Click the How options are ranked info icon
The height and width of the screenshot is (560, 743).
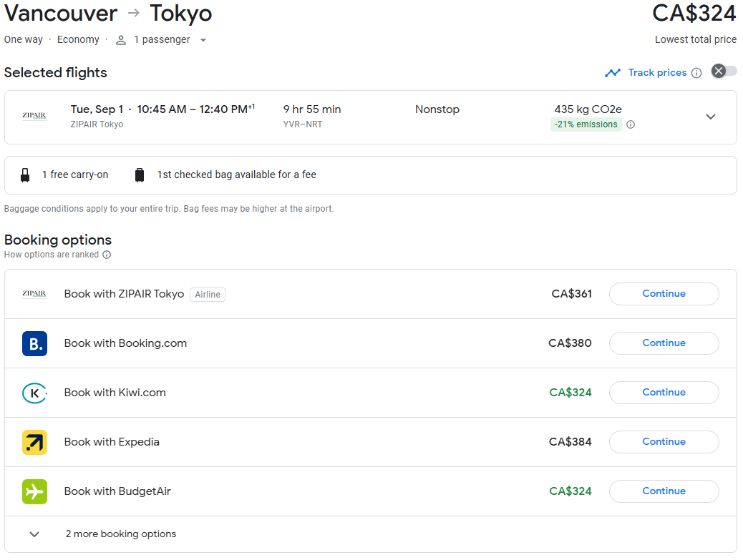106,254
